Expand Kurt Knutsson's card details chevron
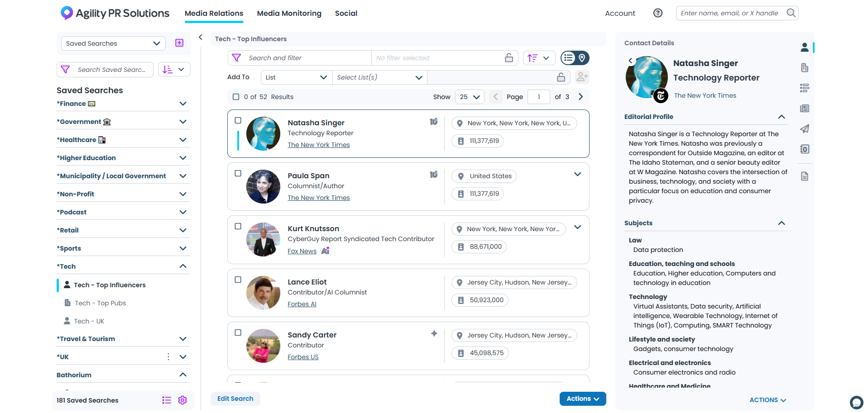The height and width of the screenshot is (413, 868). click(578, 227)
